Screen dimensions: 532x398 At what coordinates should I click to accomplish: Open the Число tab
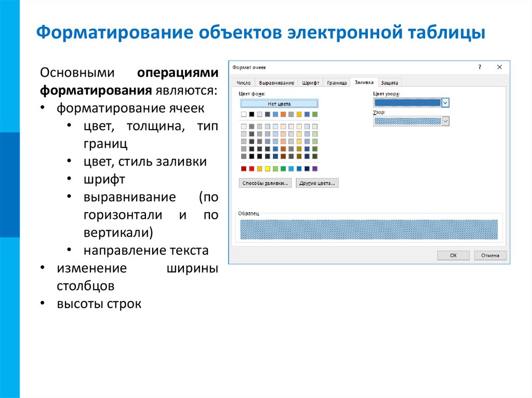(x=244, y=83)
